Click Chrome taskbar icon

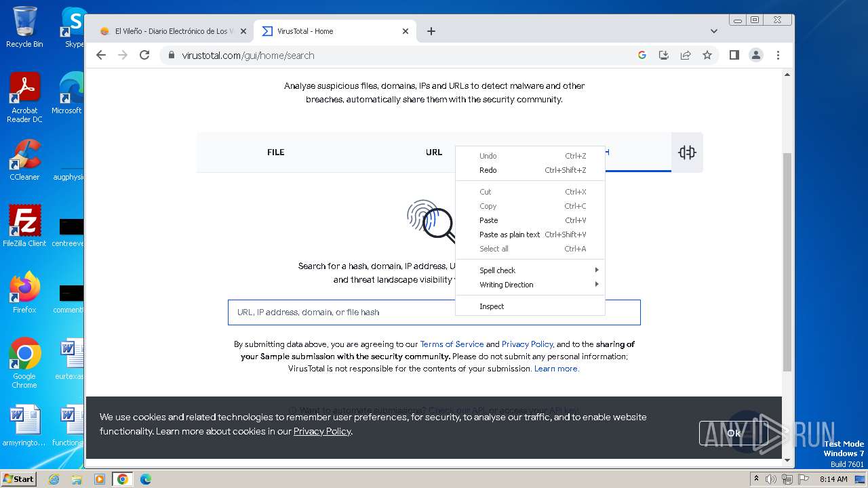tap(123, 479)
